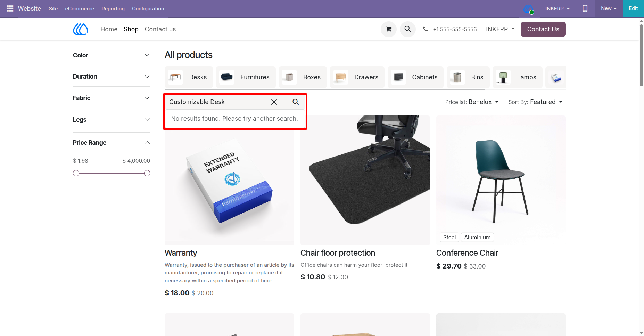Screen dimensions: 644x336
Task: Click the price range slider track
Action: [x=112, y=173]
